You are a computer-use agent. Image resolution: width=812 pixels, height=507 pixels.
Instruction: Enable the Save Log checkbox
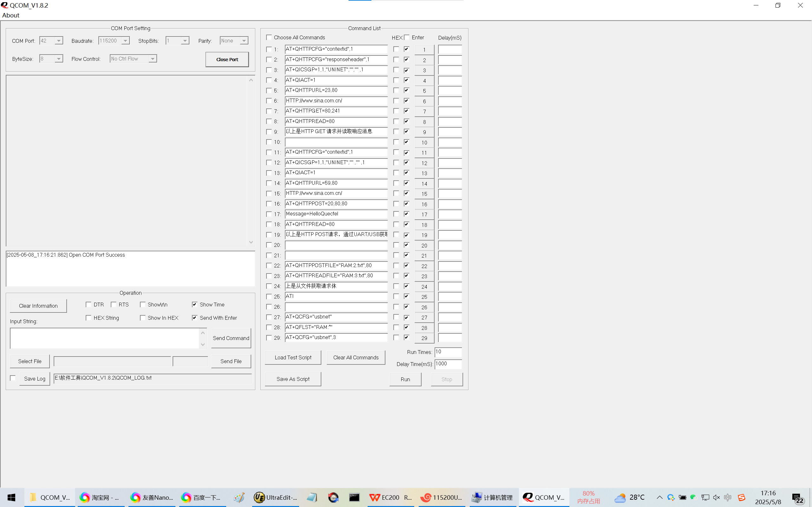tap(13, 378)
